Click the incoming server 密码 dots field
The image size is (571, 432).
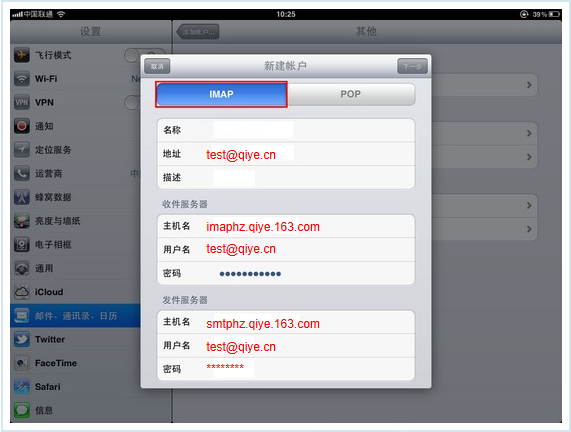click(x=286, y=273)
